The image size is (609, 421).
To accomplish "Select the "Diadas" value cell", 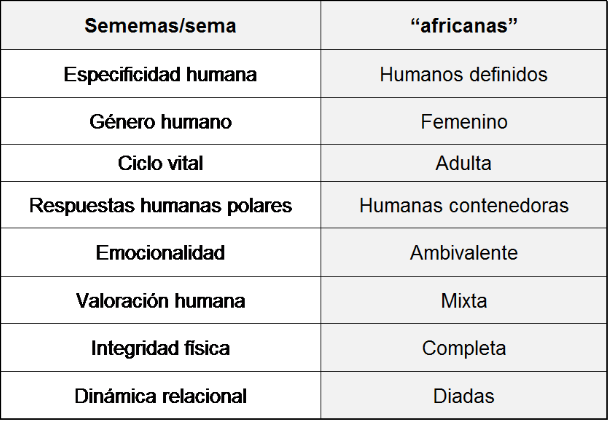I will (463, 396).
